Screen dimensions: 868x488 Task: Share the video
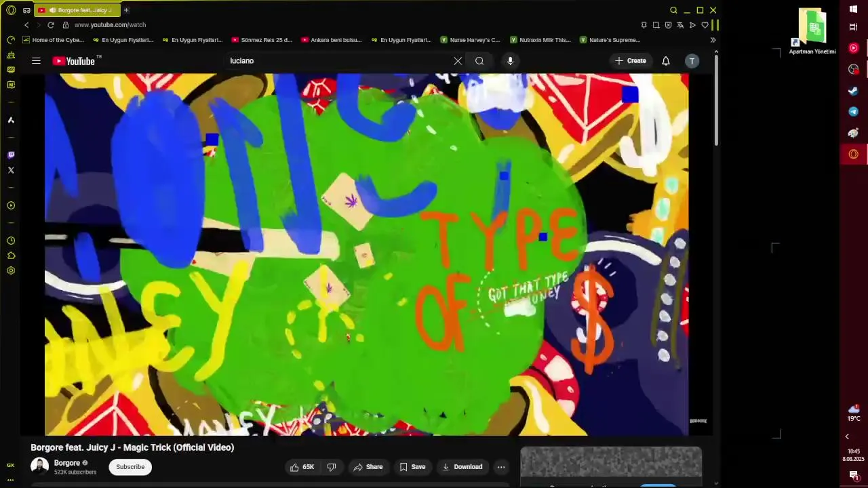coord(368,467)
